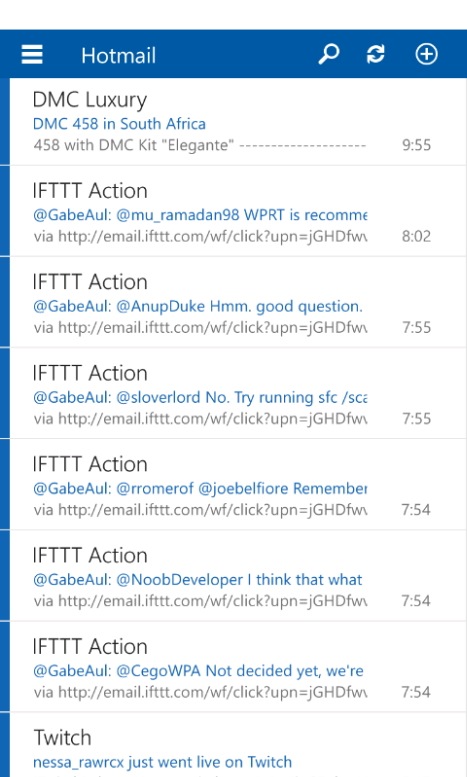Image resolution: width=467 pixels, height=777 pixels.
Task: Click the 9:55 timestamp on DMC email
Action: click(416, 145)
